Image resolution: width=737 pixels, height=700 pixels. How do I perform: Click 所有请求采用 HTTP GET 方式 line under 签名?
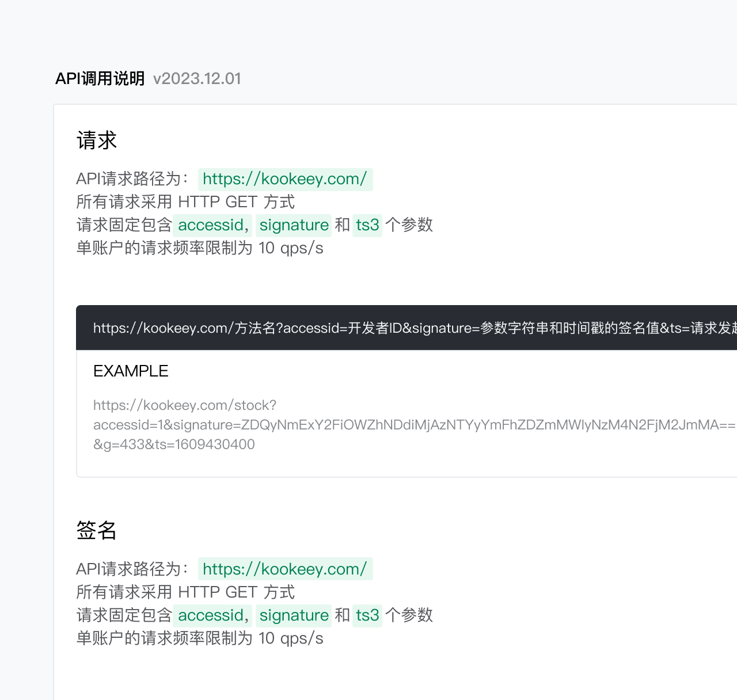click(185, 592)
